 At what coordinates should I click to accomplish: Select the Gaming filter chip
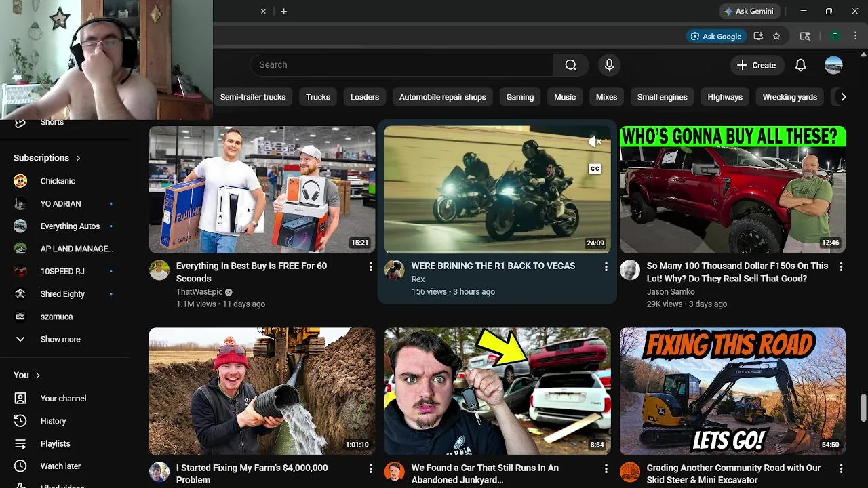pyautogui.click(x=520, y=97)
